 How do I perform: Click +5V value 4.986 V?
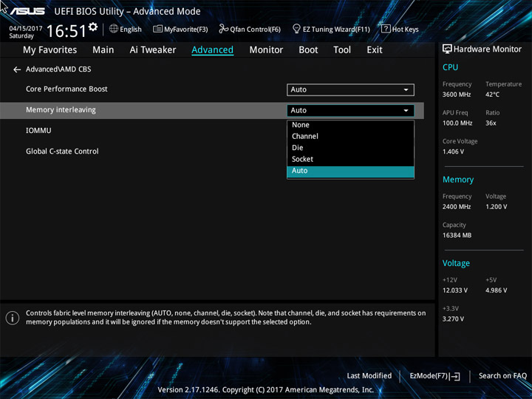[496, 291]
